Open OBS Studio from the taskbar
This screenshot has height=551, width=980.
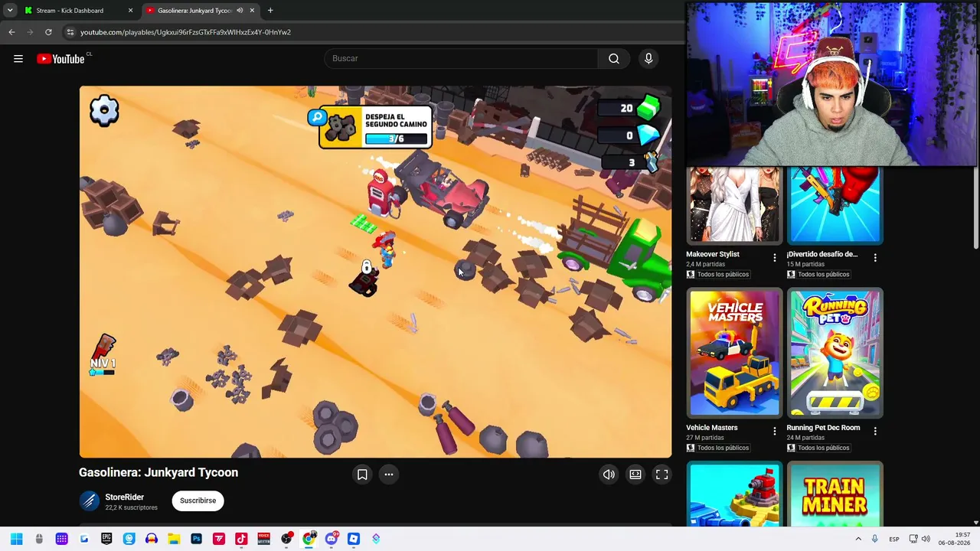click(286, 539)
